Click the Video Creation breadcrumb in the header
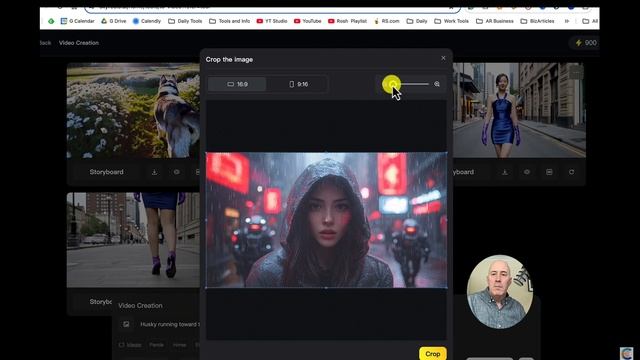 click(79, 43)
